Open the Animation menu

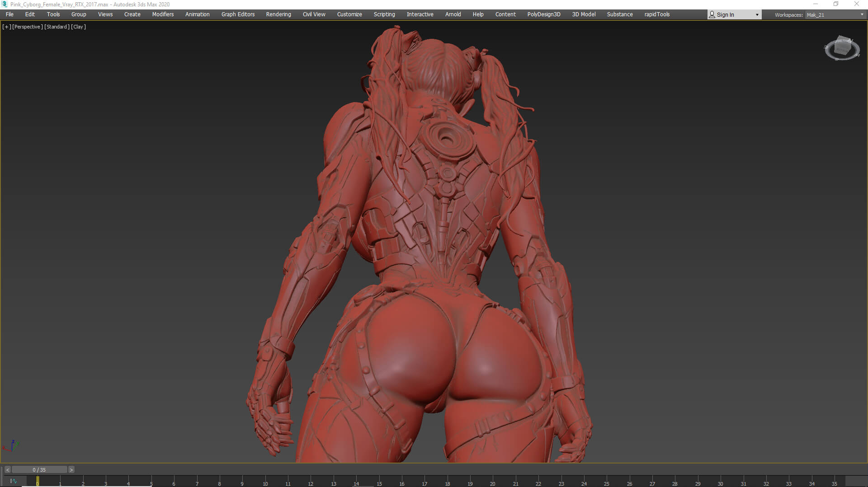[x=198, y=14]
